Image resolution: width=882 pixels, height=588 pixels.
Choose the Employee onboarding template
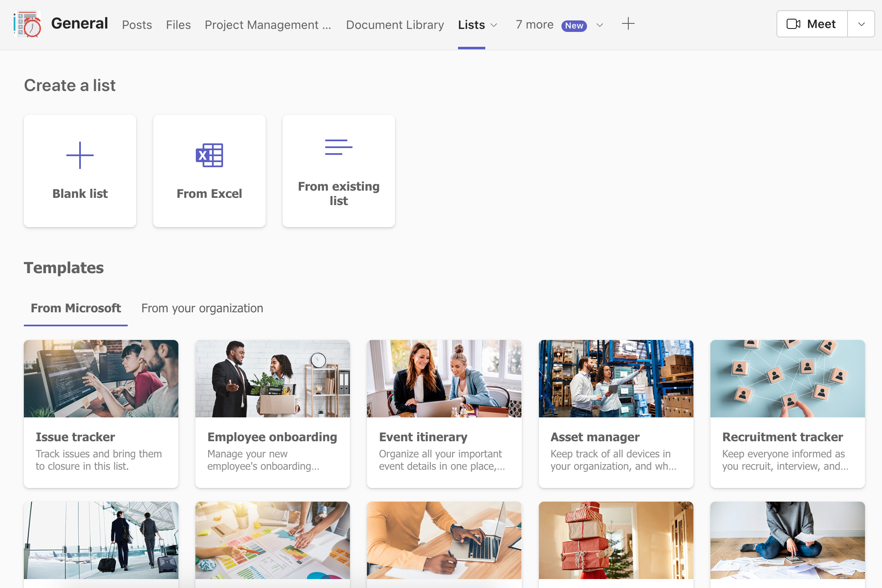272,437
